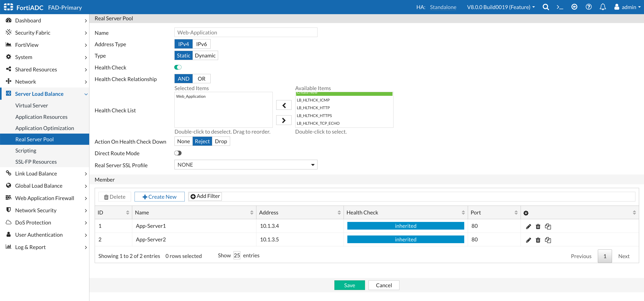Expand the Security Fabric menu chevron
The width and height of the screenshot is (644, 301).
pyautogui.click(x=86, y=33)
